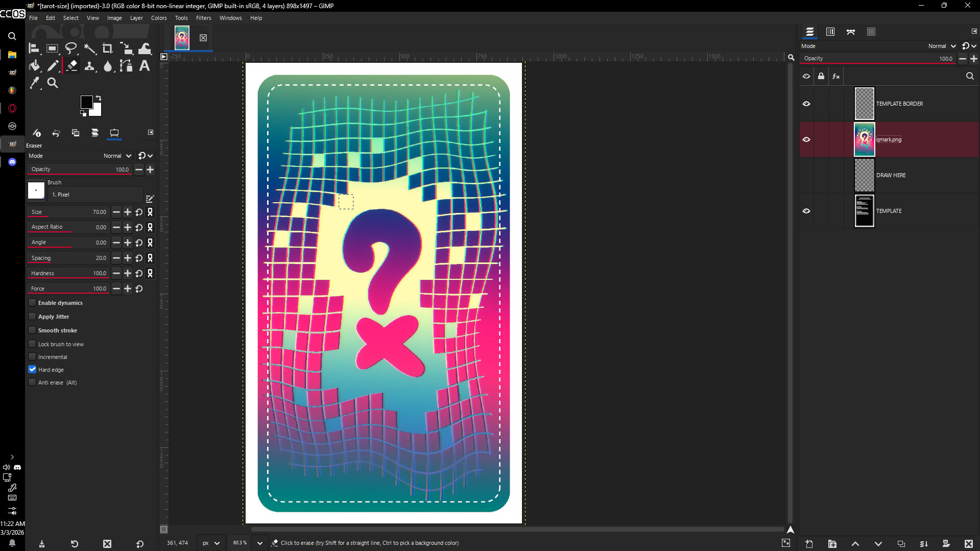Screen dimensions: 980x551
Task: Increase brush Size with plus button
Action: [128, 212]
